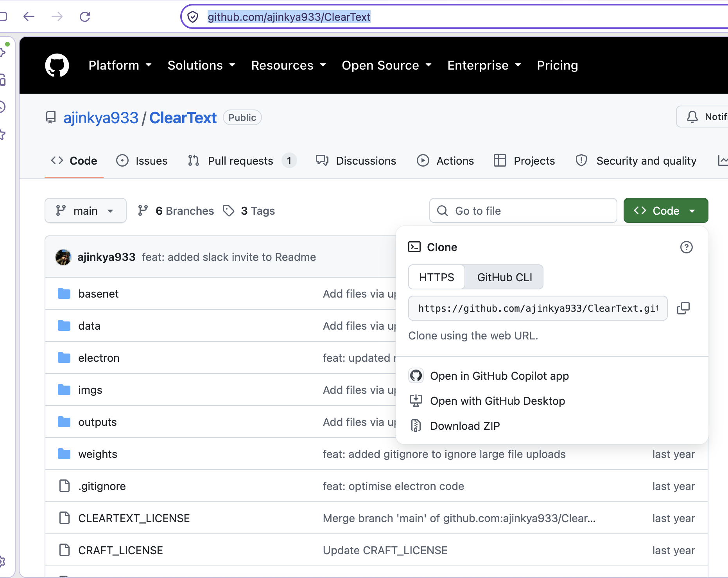
Task: Click the electron folder icon
Action: (x=64, y=358)
